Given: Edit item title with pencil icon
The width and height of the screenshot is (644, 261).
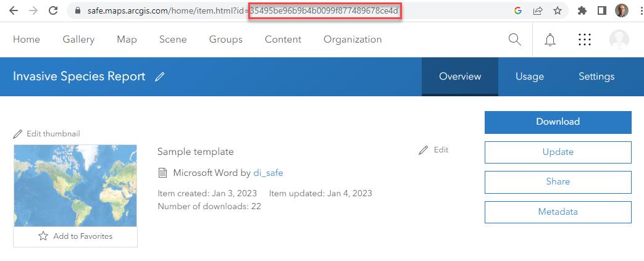Looking at the screenshot, I should [x=160, y=77].
